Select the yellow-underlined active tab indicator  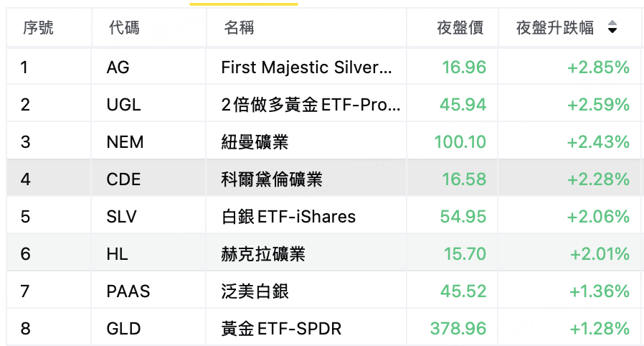tap(244, 4)
